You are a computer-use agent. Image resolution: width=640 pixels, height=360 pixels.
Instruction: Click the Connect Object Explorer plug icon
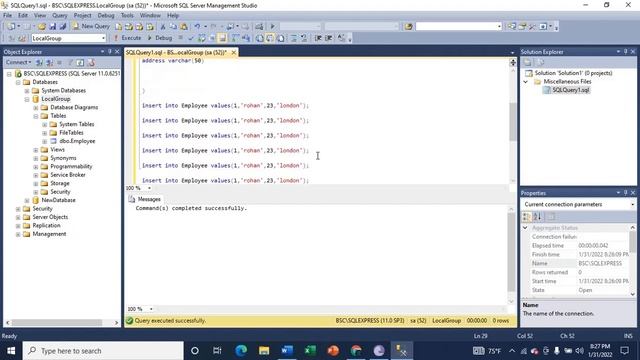click(x=39, y=62)
